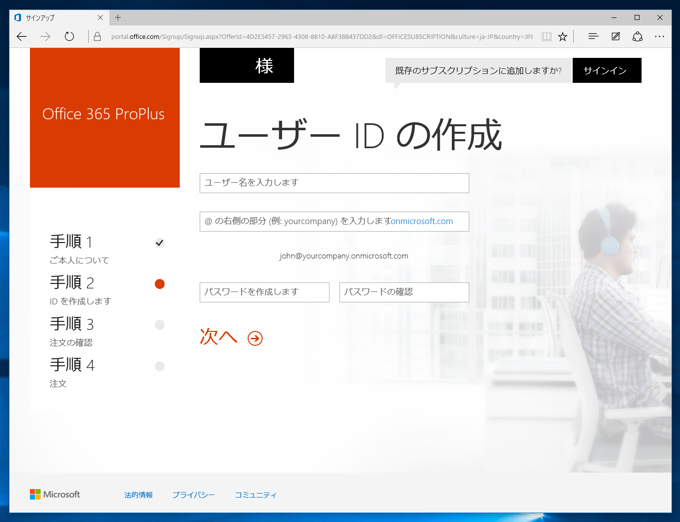Click the 次へ arrow circle icon

(255, 338)
